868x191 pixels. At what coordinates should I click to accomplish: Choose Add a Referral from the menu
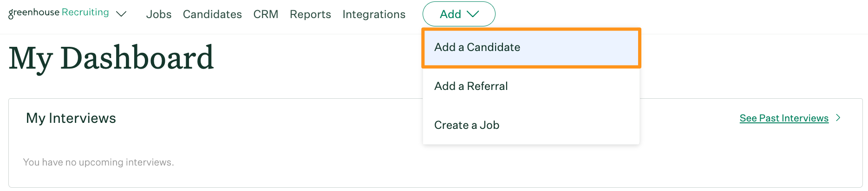[x=471, y=86]
